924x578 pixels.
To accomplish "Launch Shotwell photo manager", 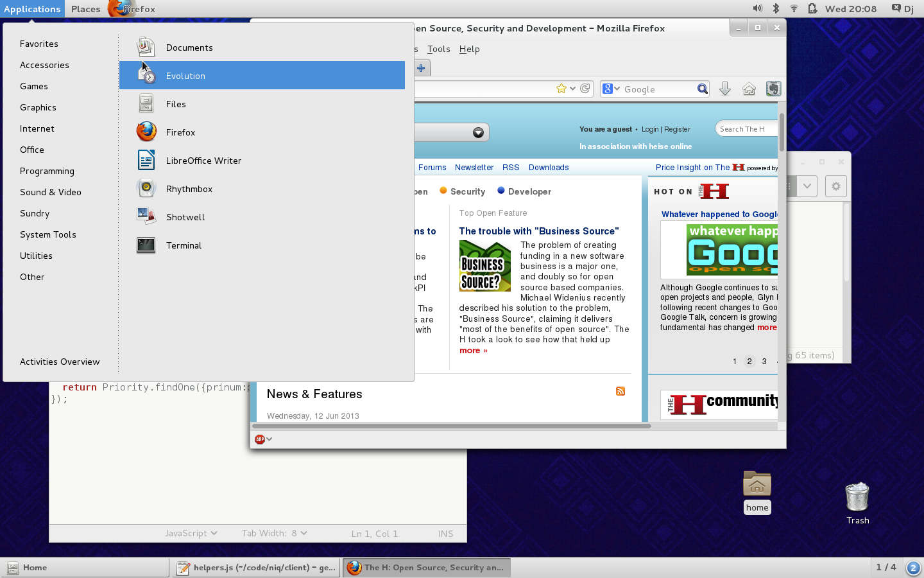I will tap(185, 217).
